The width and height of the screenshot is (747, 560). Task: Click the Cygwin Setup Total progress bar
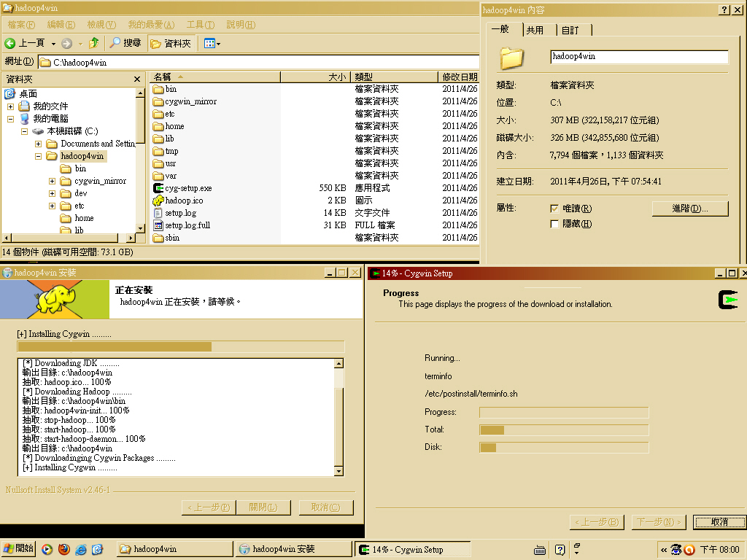coord(564,430)
